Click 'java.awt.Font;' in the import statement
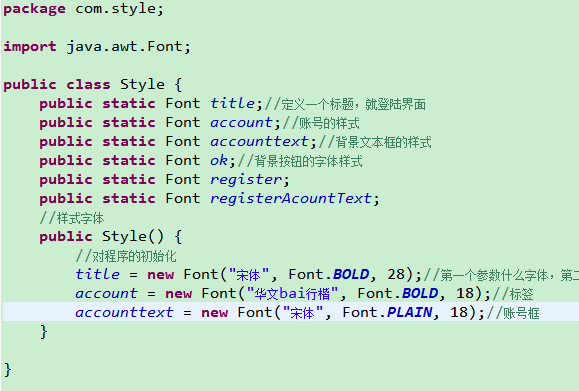Viewport: 579px width, 391px height. click(129, 47)
